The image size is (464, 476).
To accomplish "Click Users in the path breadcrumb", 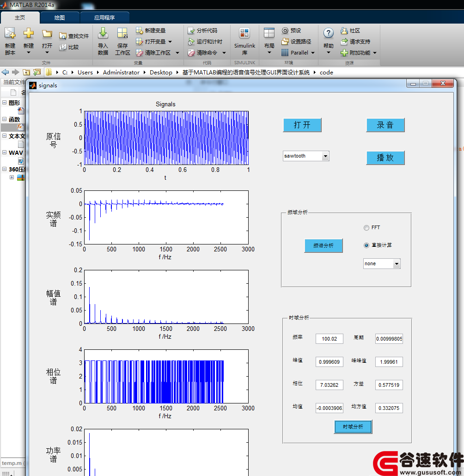I will click(85, 72).
